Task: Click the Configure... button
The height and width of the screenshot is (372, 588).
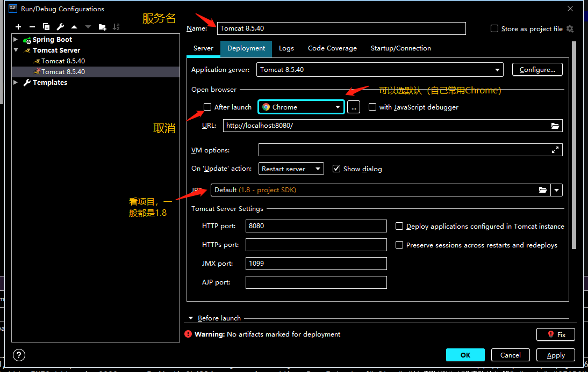Action: click(537, 70)
